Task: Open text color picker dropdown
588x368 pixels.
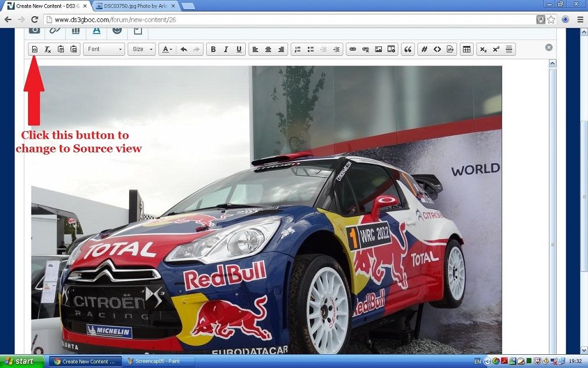Action: pos(167,49)
